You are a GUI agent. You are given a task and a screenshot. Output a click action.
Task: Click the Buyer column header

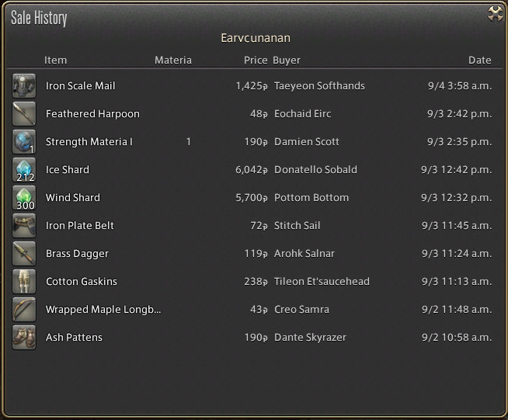pos(287,60)
